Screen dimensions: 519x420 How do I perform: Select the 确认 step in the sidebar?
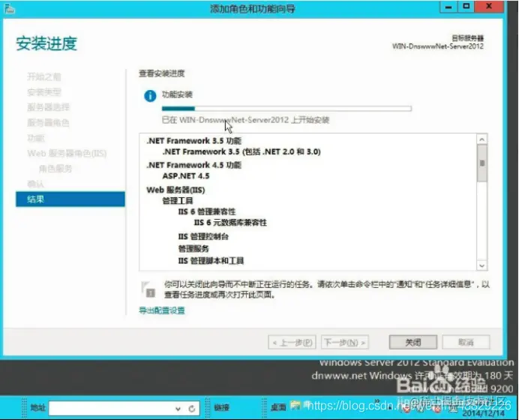click(36, 184)
